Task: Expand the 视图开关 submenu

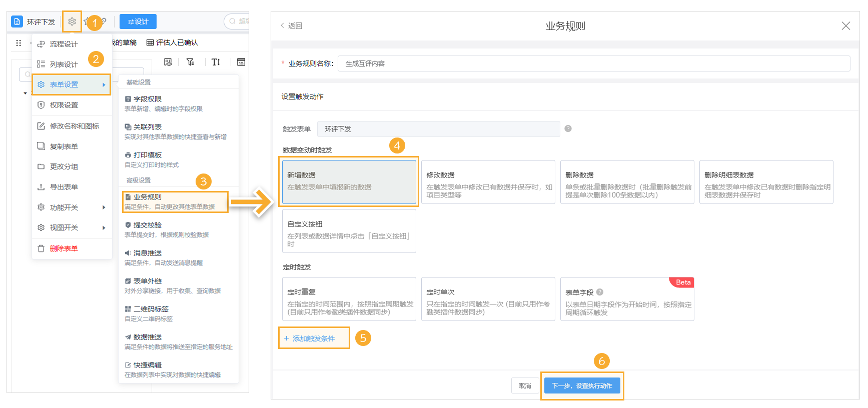Action: (x=72, y=227)
